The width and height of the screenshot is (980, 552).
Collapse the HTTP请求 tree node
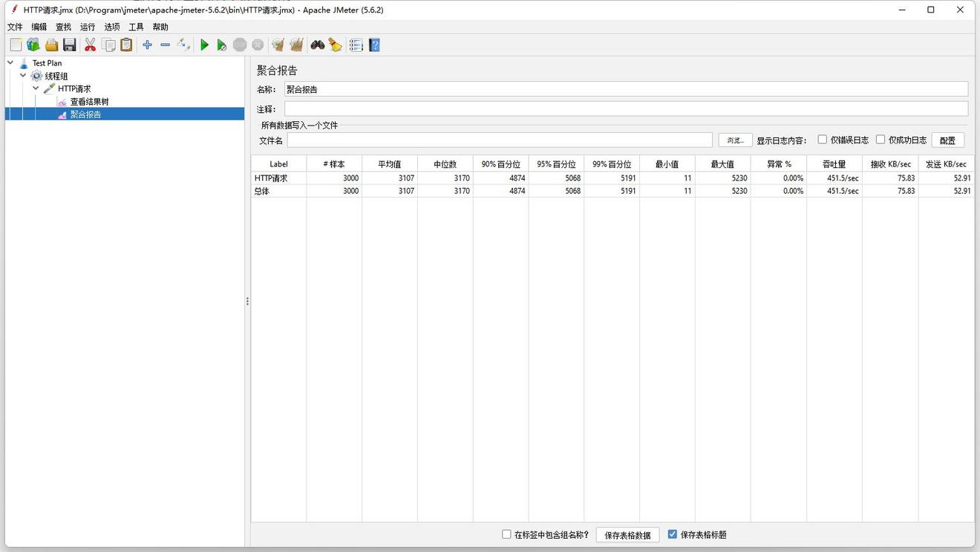pyautogui.click(x=36, y=88)
